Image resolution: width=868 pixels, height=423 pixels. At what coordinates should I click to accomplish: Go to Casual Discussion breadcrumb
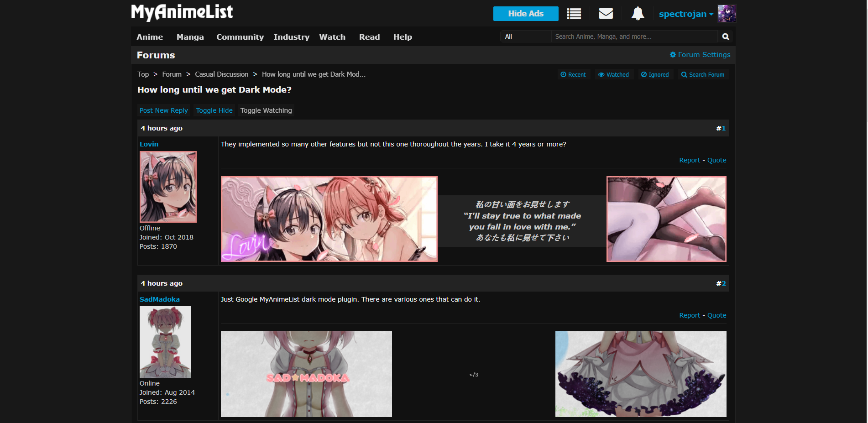222,74
